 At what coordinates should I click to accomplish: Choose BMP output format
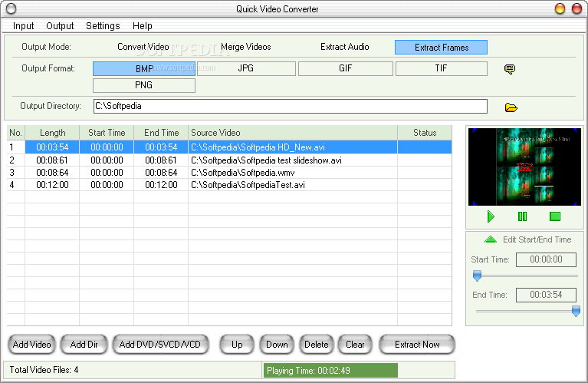tap(144, 69)
